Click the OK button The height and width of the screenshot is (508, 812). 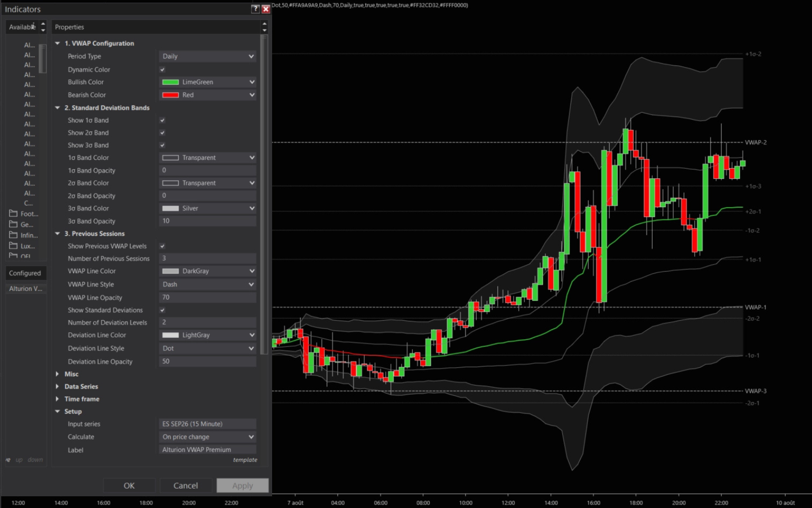click(129, 486)
